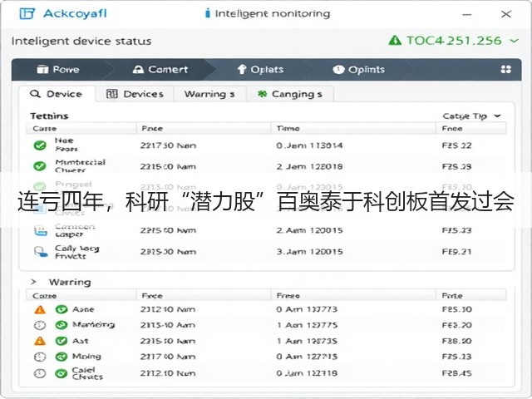Click the orange warning triangle in Aat row

pyautogui.click(x=40, y=341)
